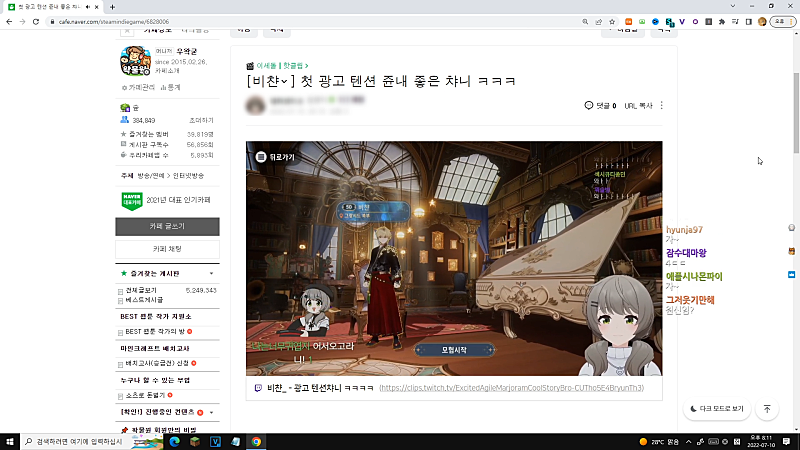Click the URL 복사 link
This screenshot has height=450, width=800.
[x=638, y=106]
